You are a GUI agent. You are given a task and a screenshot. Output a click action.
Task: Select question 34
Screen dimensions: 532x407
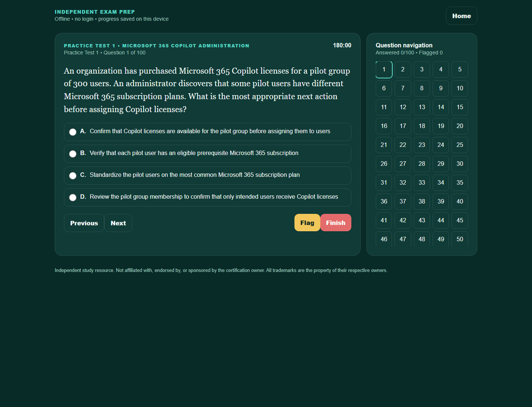[x=441, y=182]
